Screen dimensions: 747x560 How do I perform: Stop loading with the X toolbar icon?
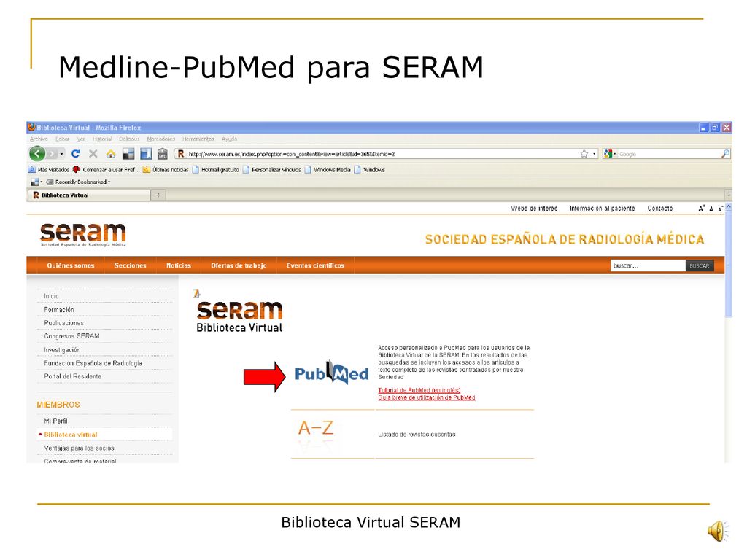(93, 154)
